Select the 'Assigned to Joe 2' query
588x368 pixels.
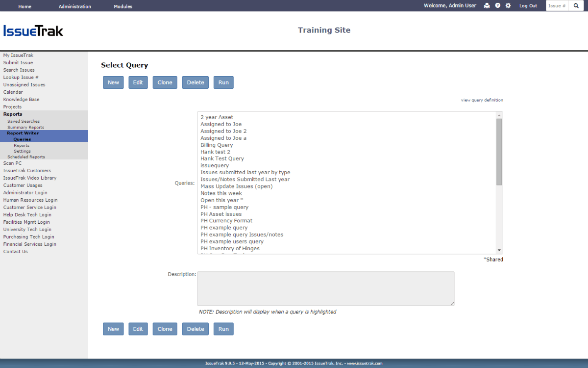click(223, 131)
